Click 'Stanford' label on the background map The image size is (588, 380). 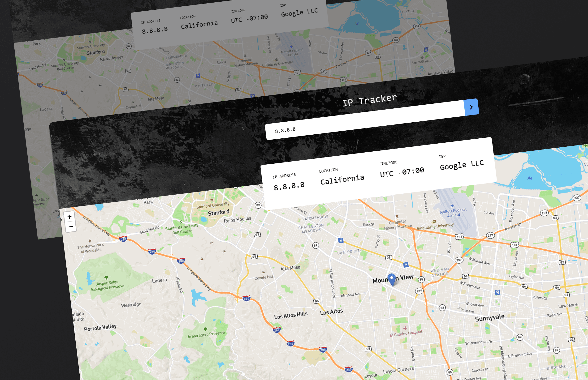pyautogui.click(x=95, y=52)
